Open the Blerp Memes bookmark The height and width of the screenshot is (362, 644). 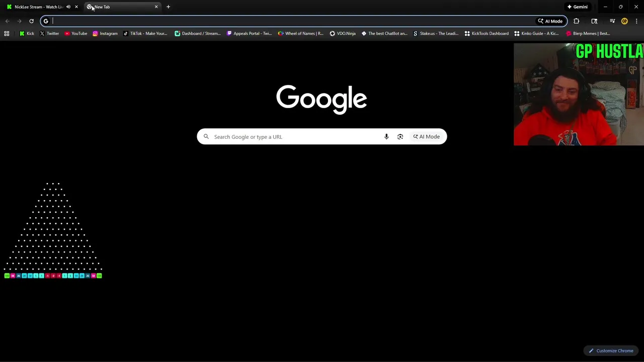tap(588, 33)
